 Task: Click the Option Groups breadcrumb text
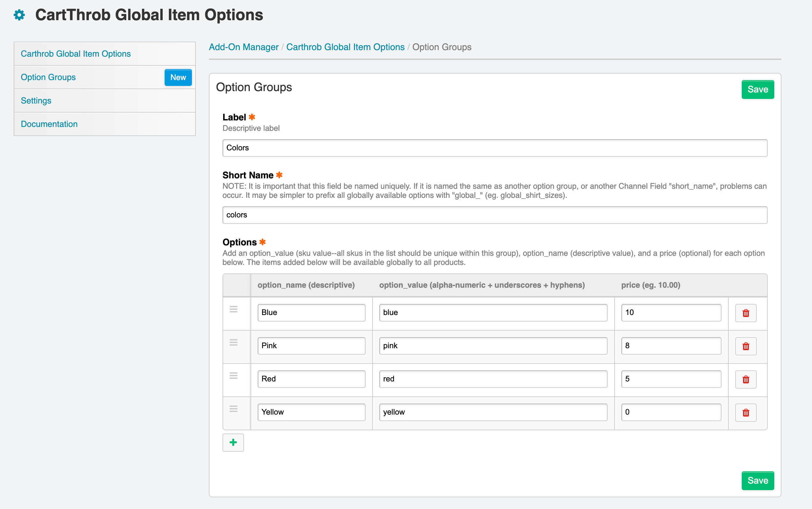441,47
